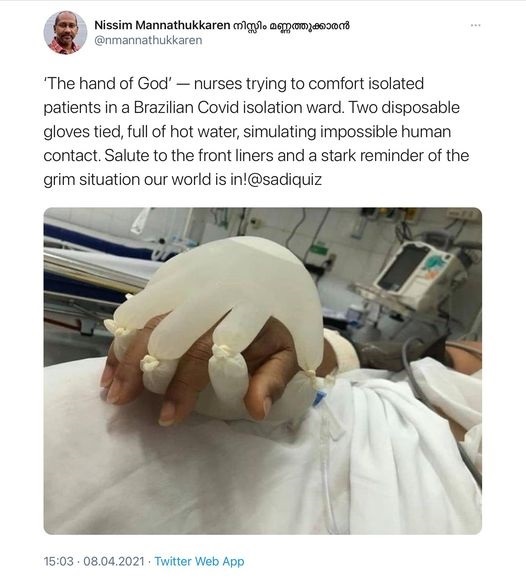Open Nissim Mannathukkaren's profile name link
The width and height of the screenshot is (526, 579).
222,25
